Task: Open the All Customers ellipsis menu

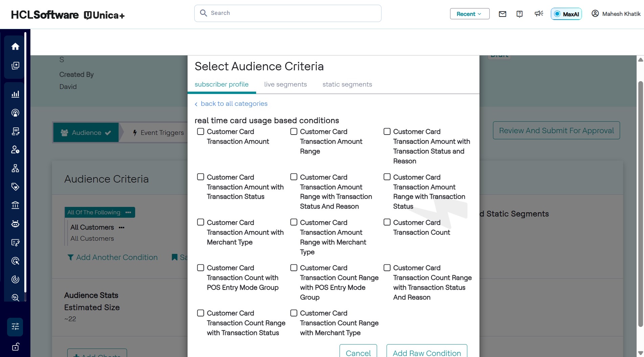Action: pos(122,228)
